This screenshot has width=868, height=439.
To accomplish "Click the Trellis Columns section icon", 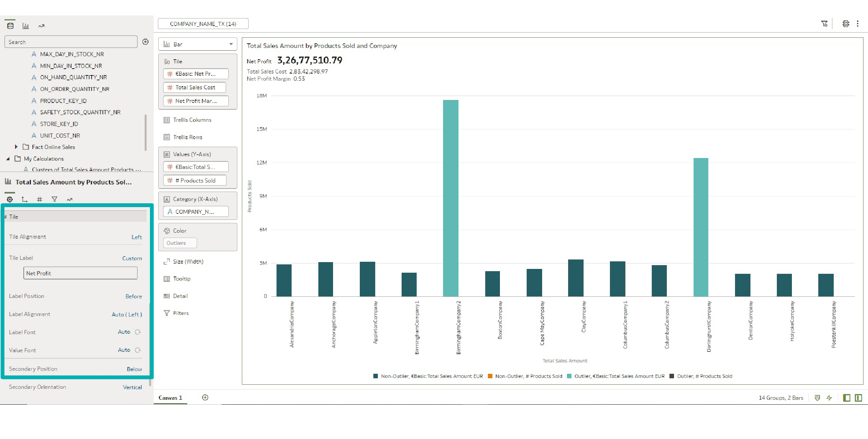I will [167, 120].
